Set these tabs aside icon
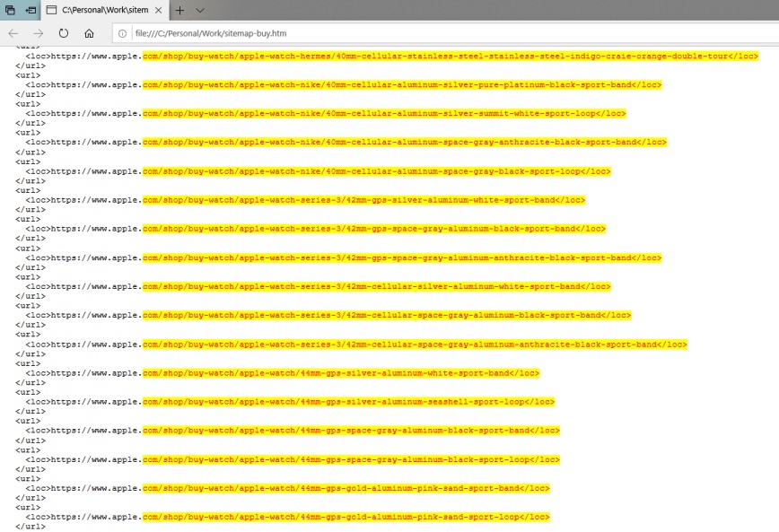The height and width of the screenshot is (532, 779). [x=31, y=10]
